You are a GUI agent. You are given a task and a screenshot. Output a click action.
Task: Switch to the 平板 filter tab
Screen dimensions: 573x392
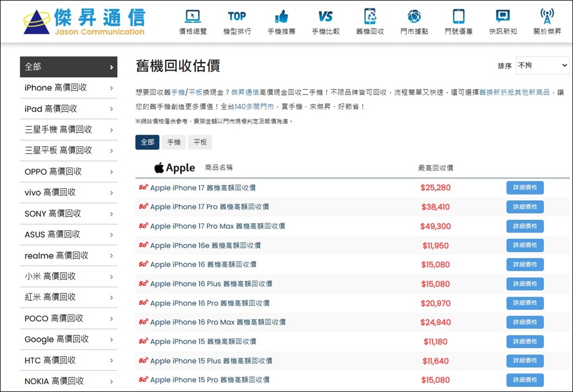pyautogui.click(x=199, y=142)
